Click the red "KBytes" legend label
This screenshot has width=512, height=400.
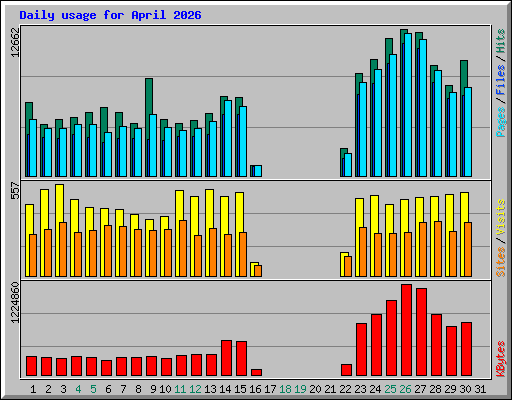tap(501, 359)
